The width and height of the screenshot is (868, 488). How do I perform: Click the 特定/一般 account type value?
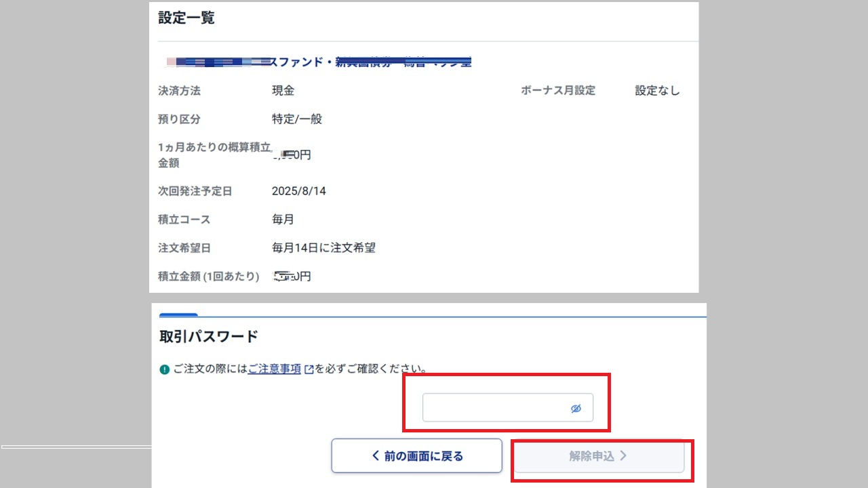point(297,119)
